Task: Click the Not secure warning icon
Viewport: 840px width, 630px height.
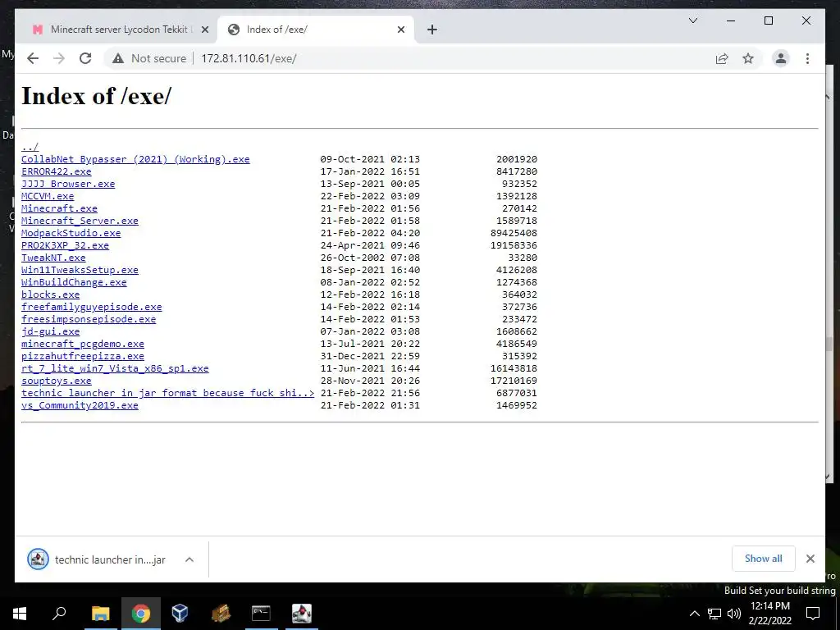Action: point(118,58)
